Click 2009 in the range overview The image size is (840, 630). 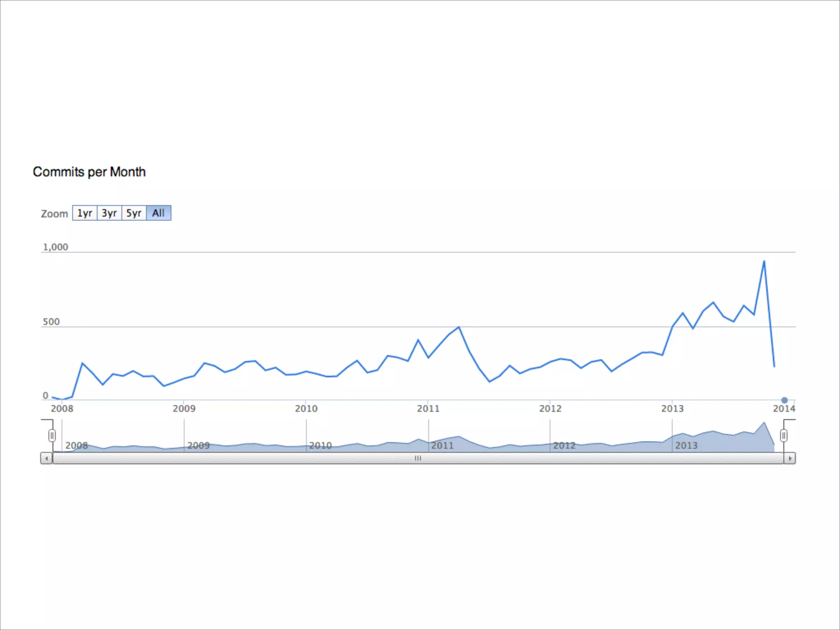(199, 445)
